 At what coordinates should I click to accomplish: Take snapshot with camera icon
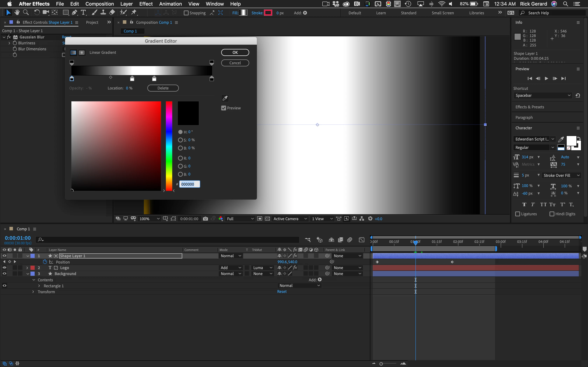[205, 219]
